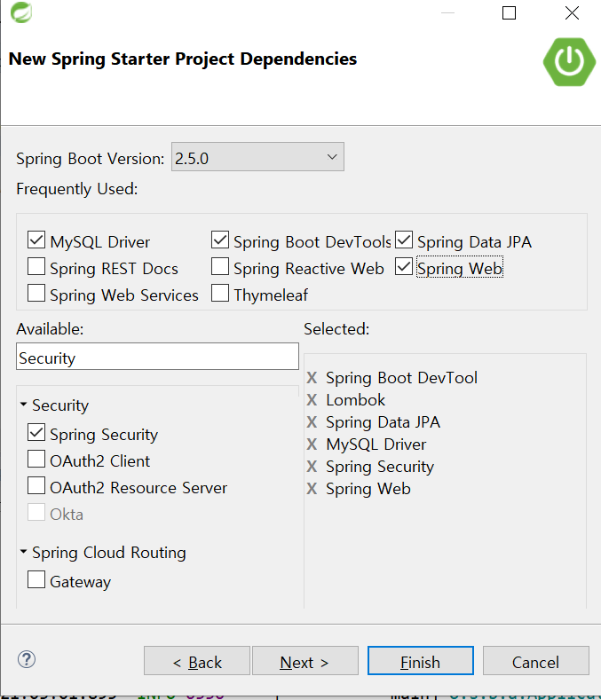Image resolution: width=601 pixels, height=700 pixels.
Task: Uncheck Spring Boot DevTools in Frequently Used
Action: (220, 240)
